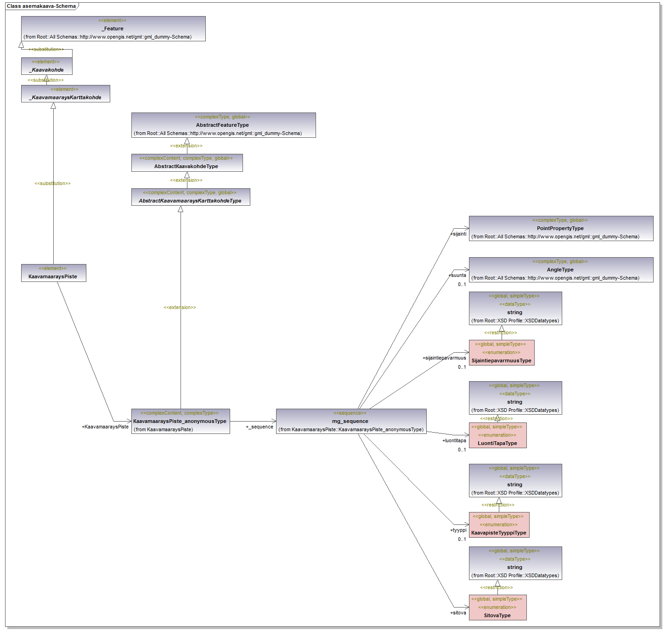Select the mg_sequence class box
This screenshot has width=672, height=636.
351,422
